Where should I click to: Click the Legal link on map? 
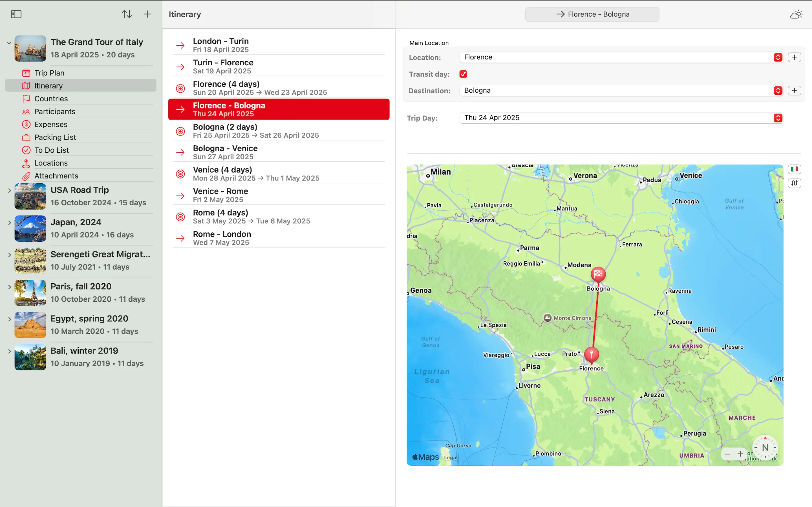tap(450, 458)
